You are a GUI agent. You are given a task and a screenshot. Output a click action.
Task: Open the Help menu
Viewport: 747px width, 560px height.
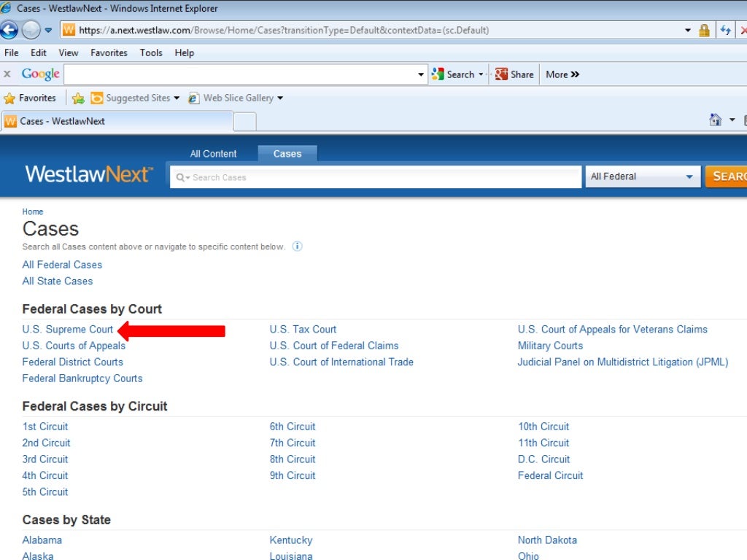[184, 52]
